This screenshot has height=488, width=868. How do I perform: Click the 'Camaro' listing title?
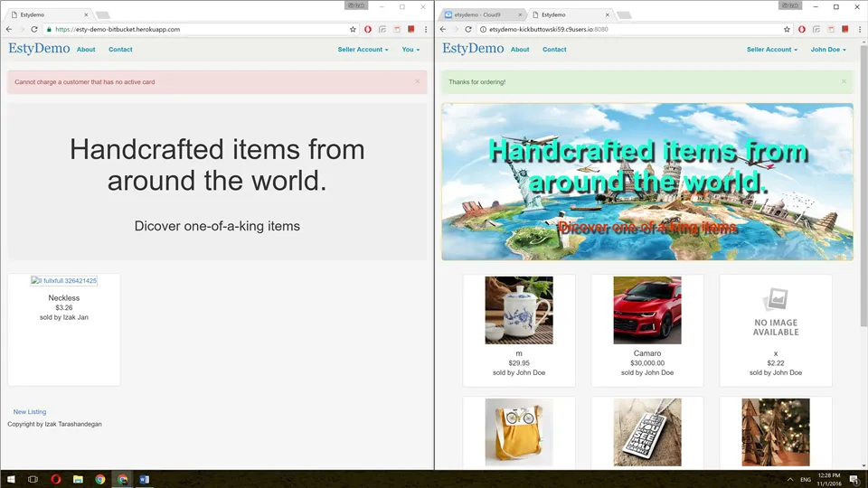(647, 353)
